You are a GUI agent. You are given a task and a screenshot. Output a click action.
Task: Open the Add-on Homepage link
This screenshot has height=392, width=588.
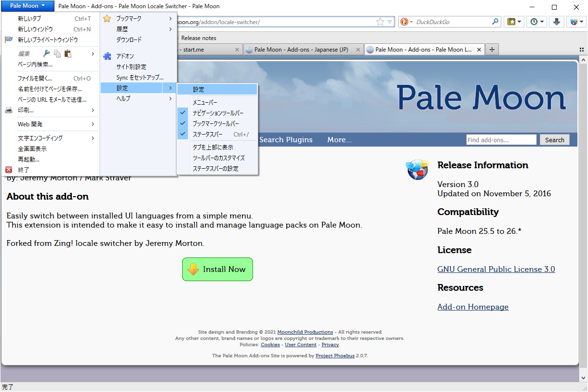pyautogui.click(x=473, y=307)
